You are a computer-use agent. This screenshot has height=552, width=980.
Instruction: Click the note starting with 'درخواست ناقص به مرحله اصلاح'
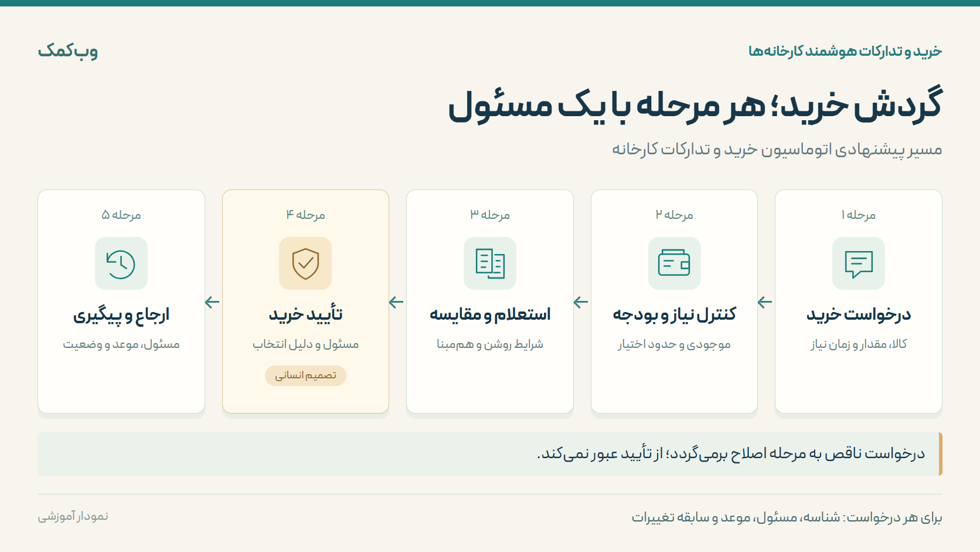point(731,453)
